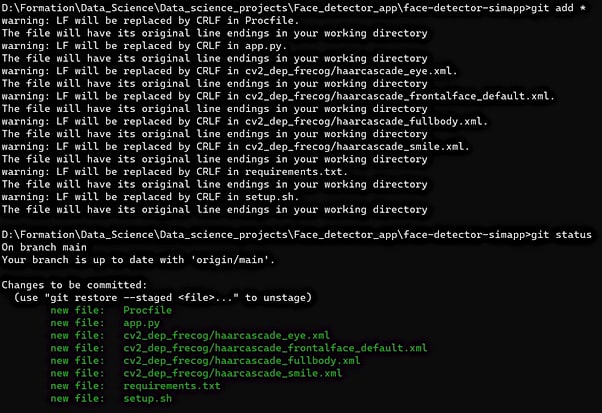Select the green staged Procfile entry
602x413 pixels.
click(x=147, y=310)
